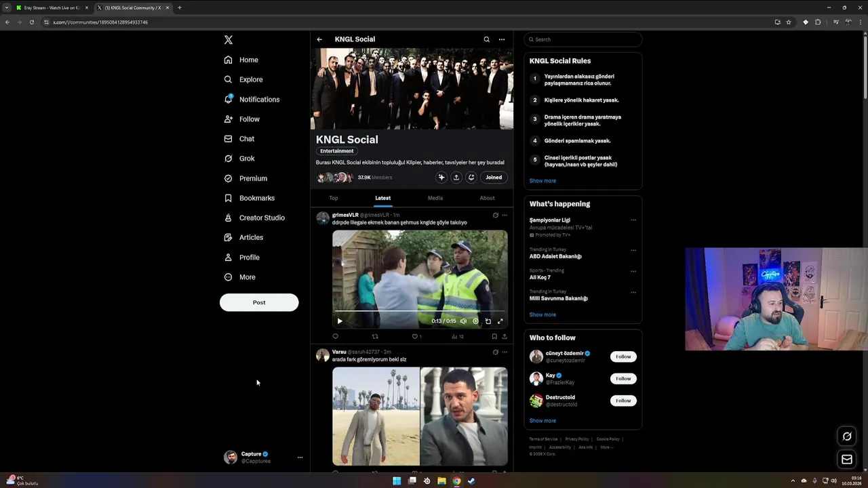Toggle the Joined membership button

point(494,178)
